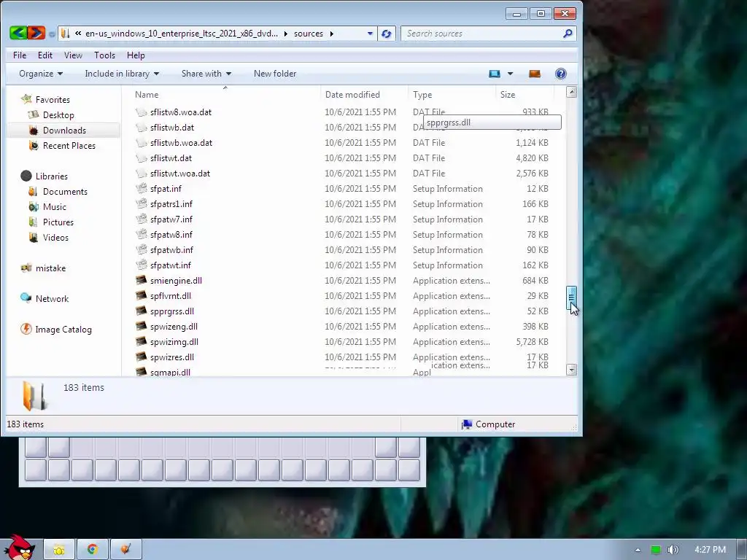747x560 pixels.
Task: Refresh the sources folder view
Action: 387,34
